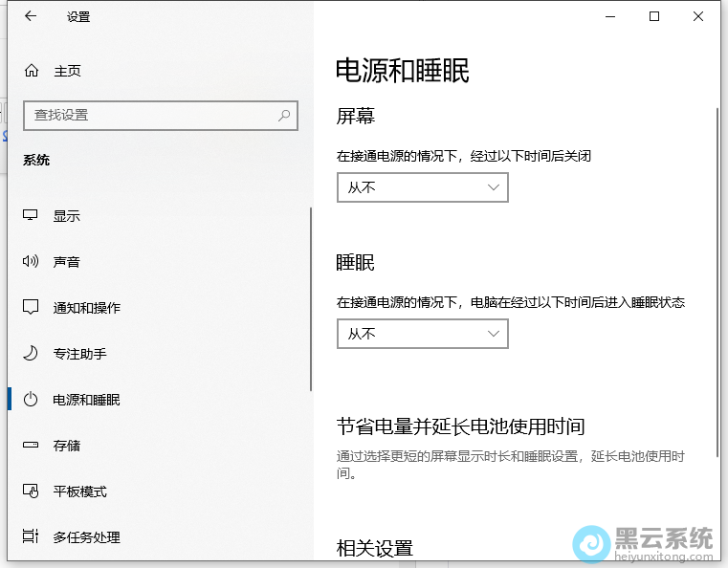Select 电源和睡眠 label in the sidebar

[86, 400]
